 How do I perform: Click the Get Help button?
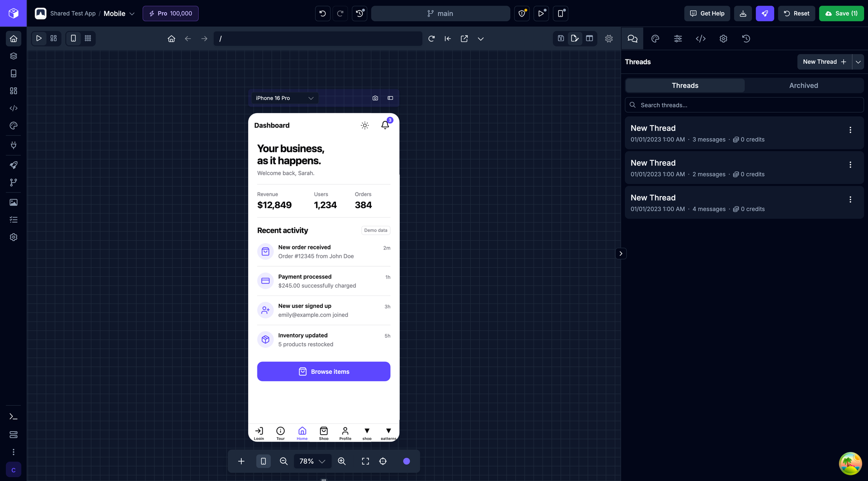click(x=707, y=13)
